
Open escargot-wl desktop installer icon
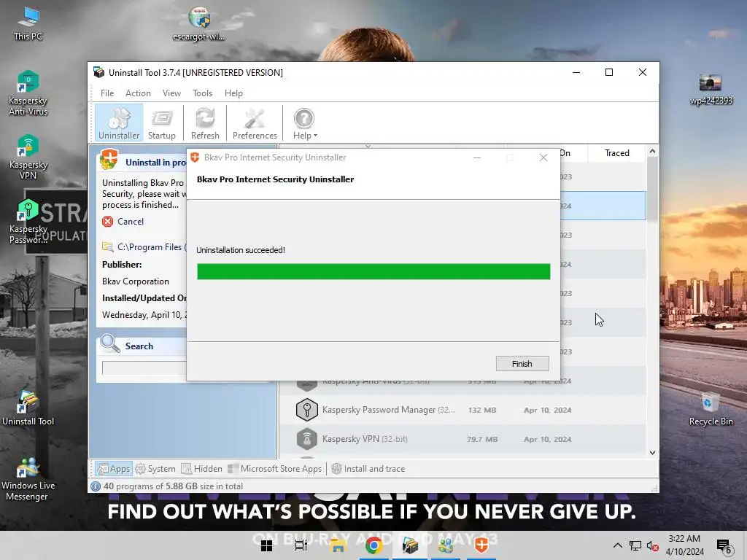[198, 24]
